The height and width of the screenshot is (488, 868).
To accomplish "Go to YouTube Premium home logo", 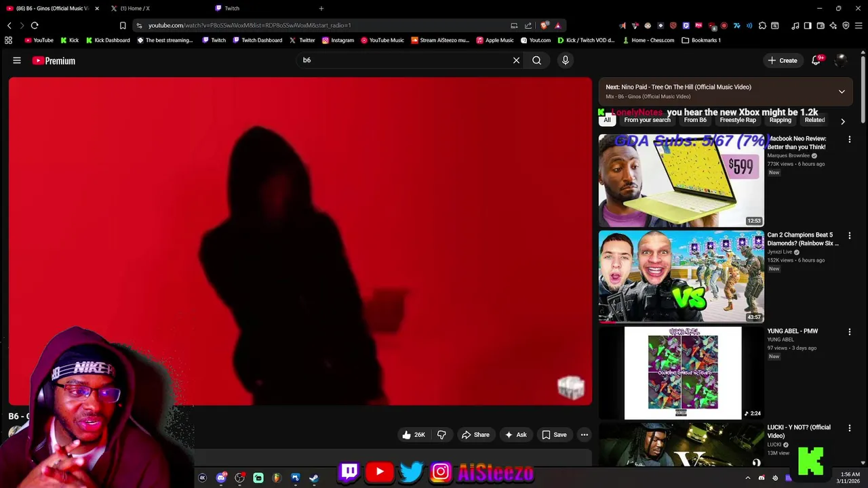I will click(x=54, y=60).
